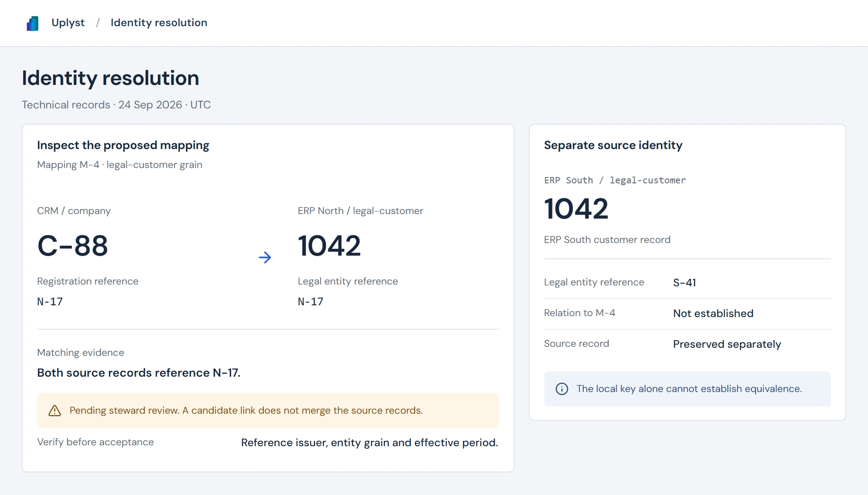Click 'Mapping M-4 · legal-customer grain' text
The height and width of the screenshot is (495, 868).
pyautogui.click(x=120, y=165)
